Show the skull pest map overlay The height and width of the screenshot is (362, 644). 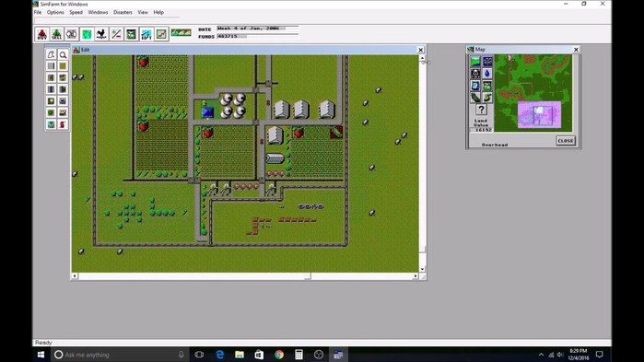[x=475, y=74]
